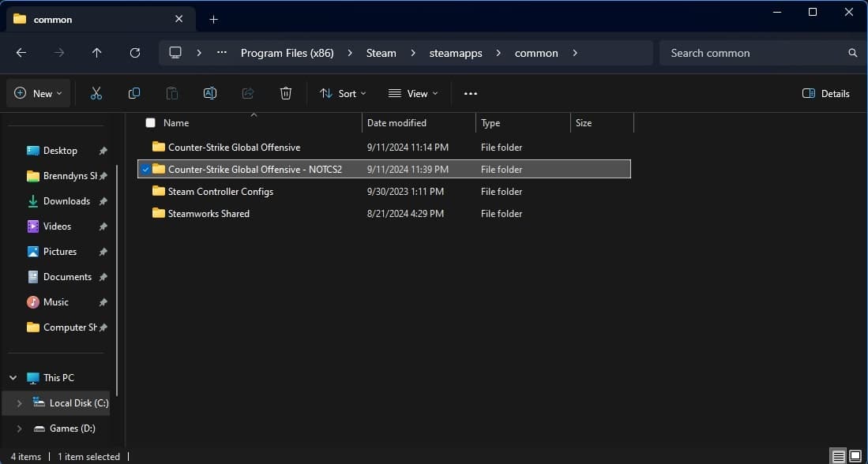The width and height of the screenshot is (868, 464).
Task: Add a new tab with plus button
Action: click(x=213, y=19)
